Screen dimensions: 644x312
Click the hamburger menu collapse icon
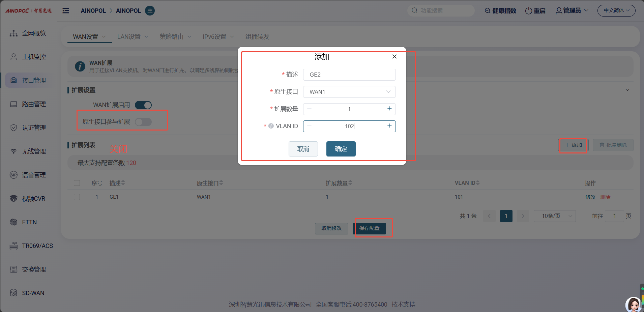click(66, 11)
